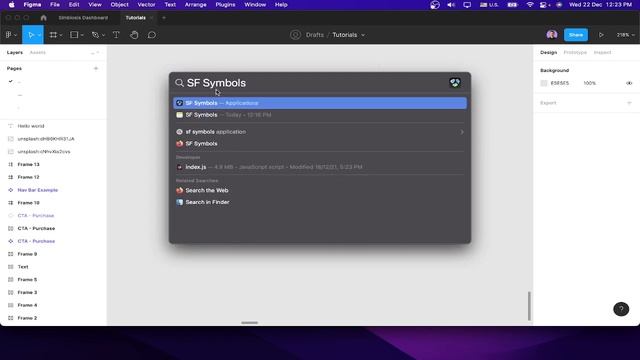This screenshot has height=360, width=640.
Task: Open the Figma main menu icon in toolbar
Action: tap(8, 35)
